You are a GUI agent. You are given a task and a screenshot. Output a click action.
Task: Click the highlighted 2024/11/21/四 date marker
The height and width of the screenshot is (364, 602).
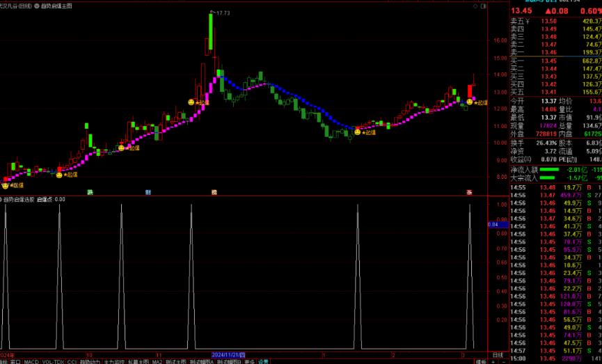click(228, 355)
